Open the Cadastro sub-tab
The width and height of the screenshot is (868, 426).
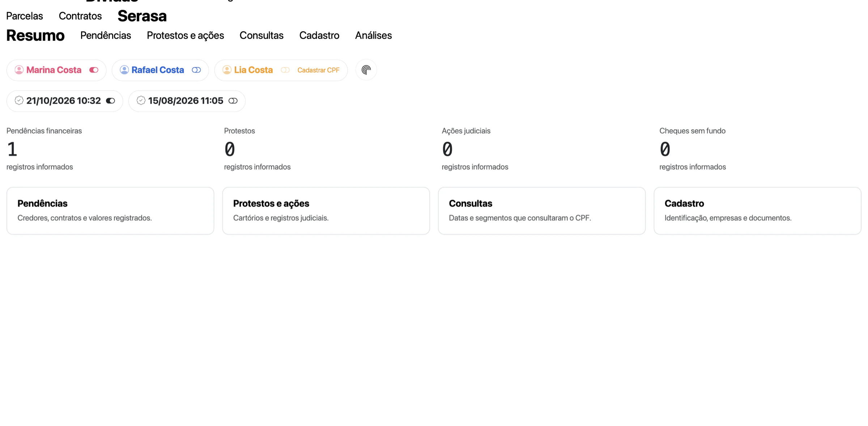click(319, 35)
